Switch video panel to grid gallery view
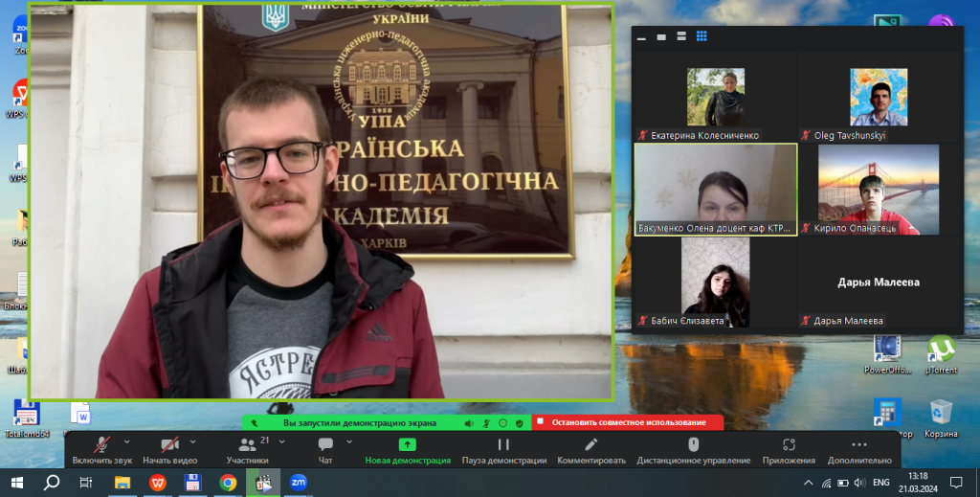The width and height of the screenshot is (980, 497). pos(702,37)
